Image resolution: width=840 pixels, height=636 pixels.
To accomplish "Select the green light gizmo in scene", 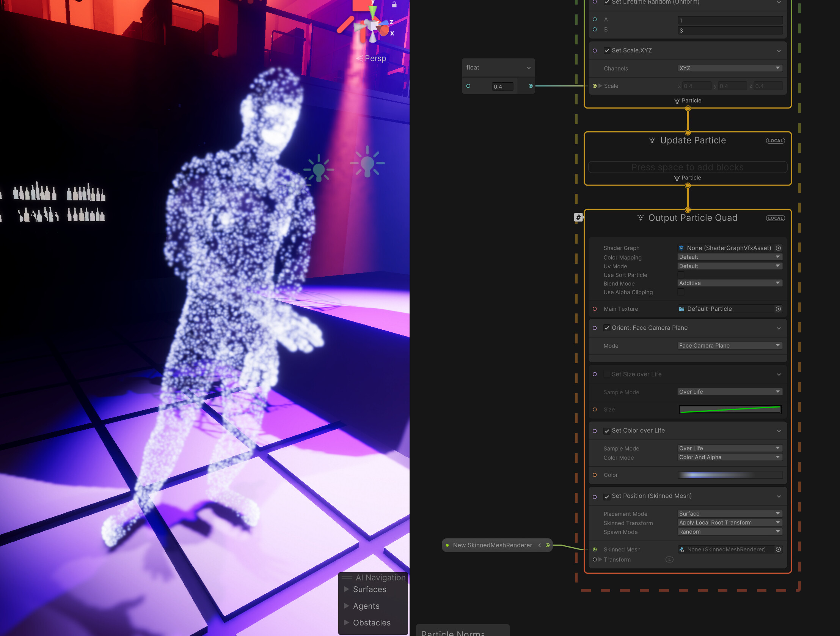I will (x=319, y=170).
